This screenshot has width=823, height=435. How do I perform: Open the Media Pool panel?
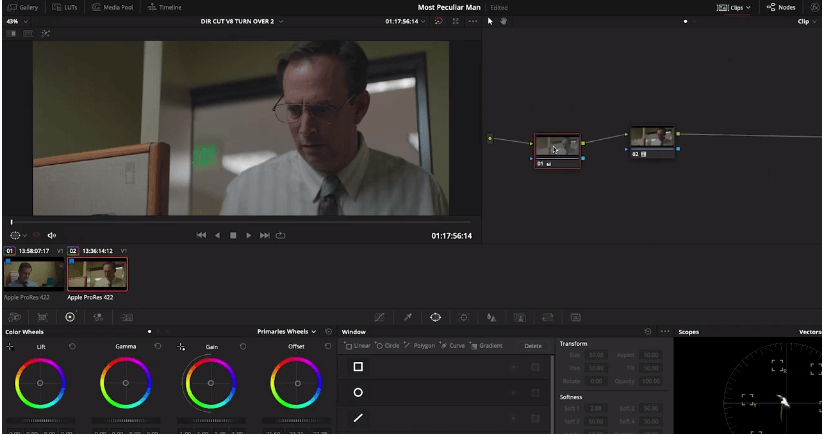pos(112,7)
